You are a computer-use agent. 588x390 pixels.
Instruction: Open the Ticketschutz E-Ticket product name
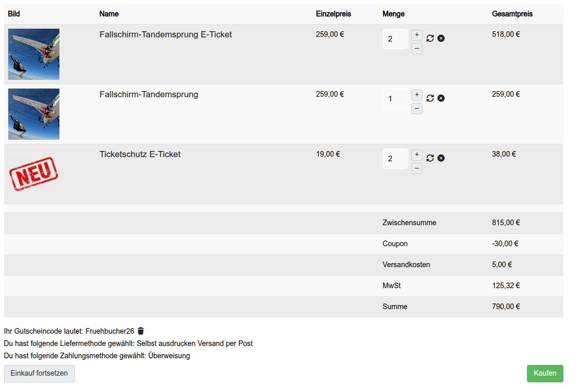(140, 154)
